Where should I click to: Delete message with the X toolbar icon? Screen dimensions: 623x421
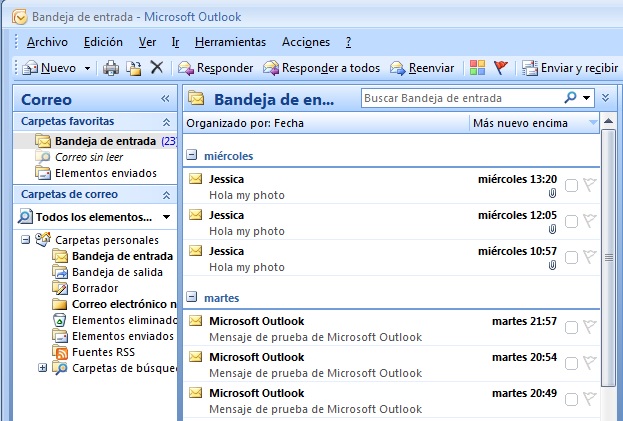tap(156, 68)
